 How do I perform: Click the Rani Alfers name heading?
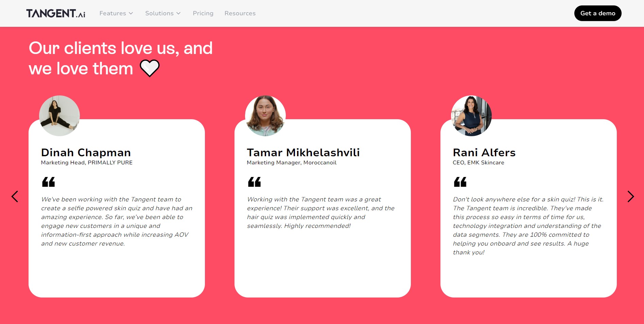(484, 152)
